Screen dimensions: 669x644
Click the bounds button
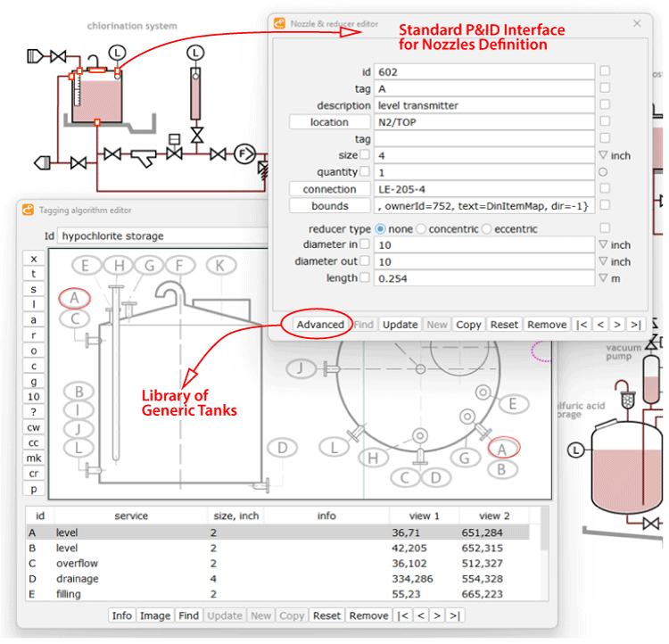coord(331,207)
